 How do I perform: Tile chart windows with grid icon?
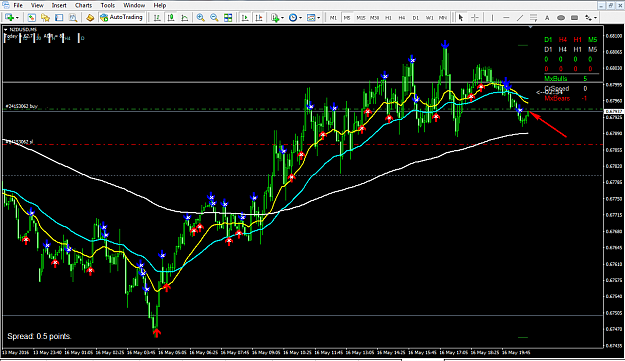228,18
